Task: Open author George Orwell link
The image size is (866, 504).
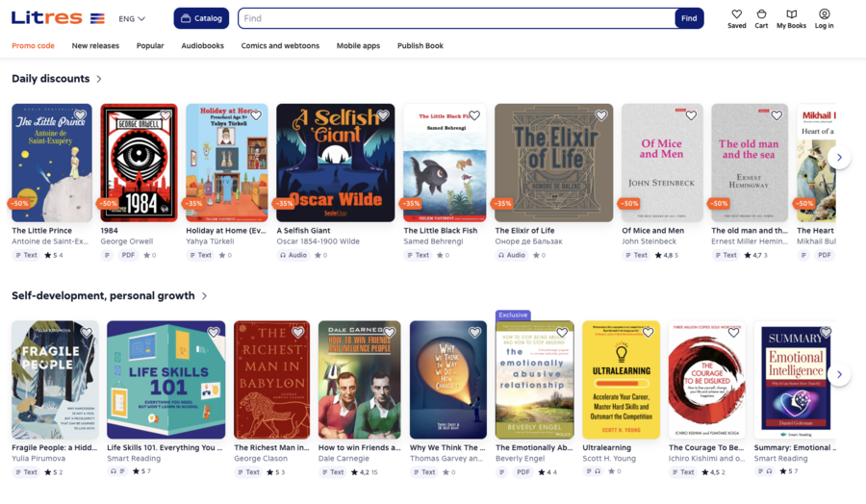Action: pos(126,241)
